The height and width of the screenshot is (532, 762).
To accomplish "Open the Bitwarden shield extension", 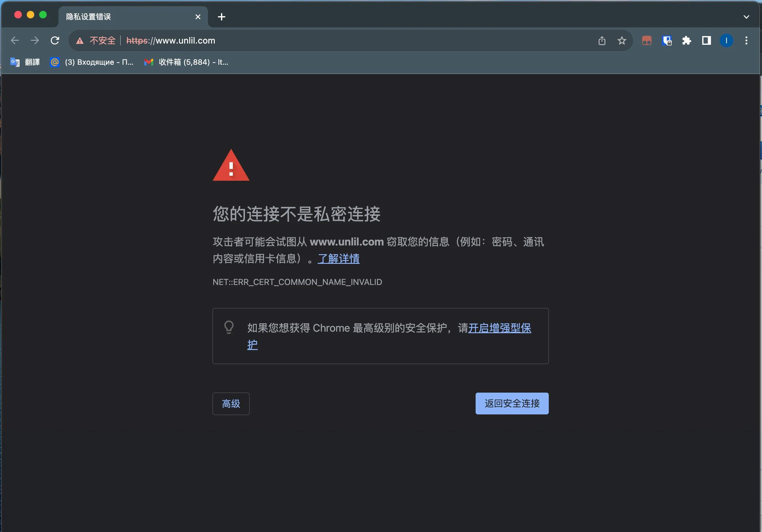I will (667, 40).
